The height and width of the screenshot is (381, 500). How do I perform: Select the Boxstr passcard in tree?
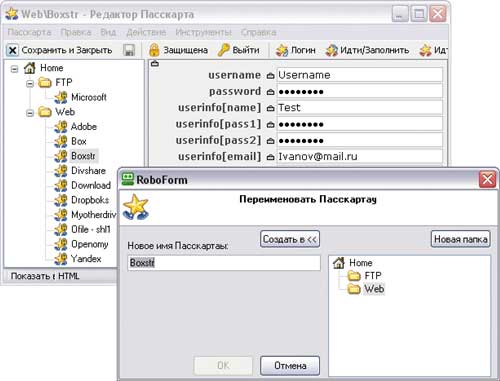tap(83, 156)
